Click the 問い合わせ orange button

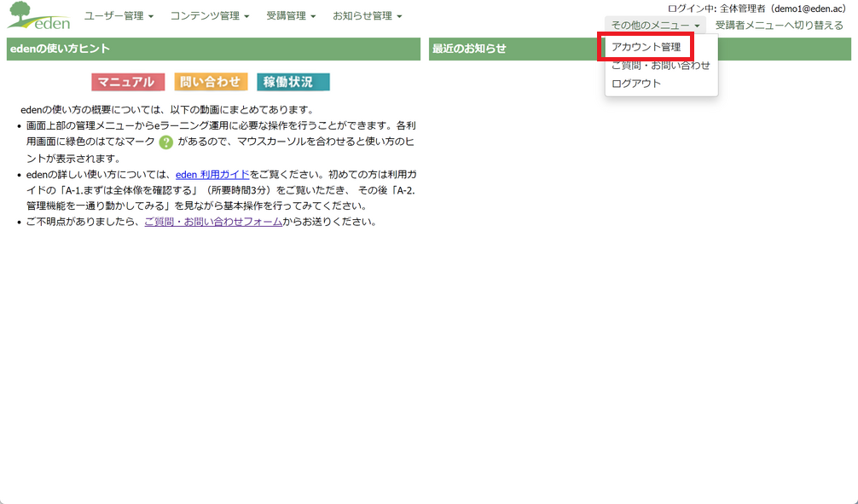point(211,82)
